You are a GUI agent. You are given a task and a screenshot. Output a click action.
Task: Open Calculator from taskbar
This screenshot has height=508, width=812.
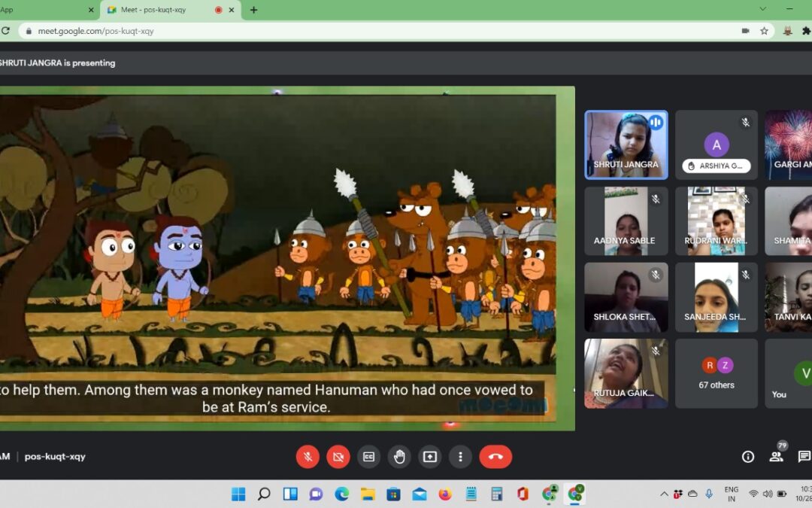[x=497, y=494]
